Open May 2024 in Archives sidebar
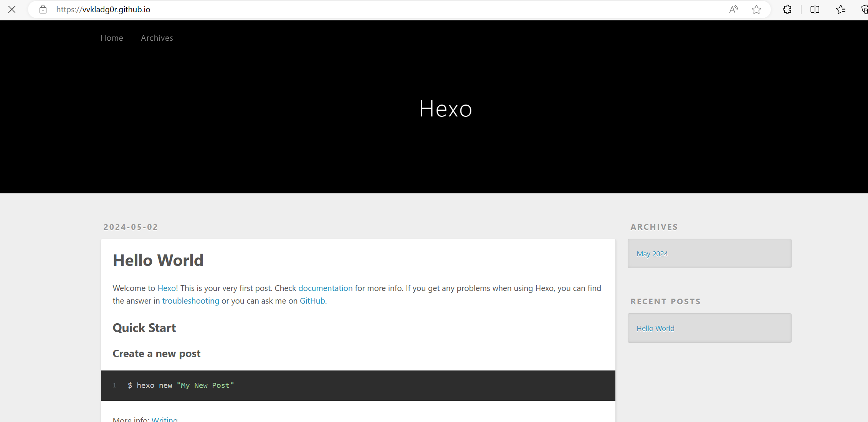868x422 pixels. [x=652, y=254]
